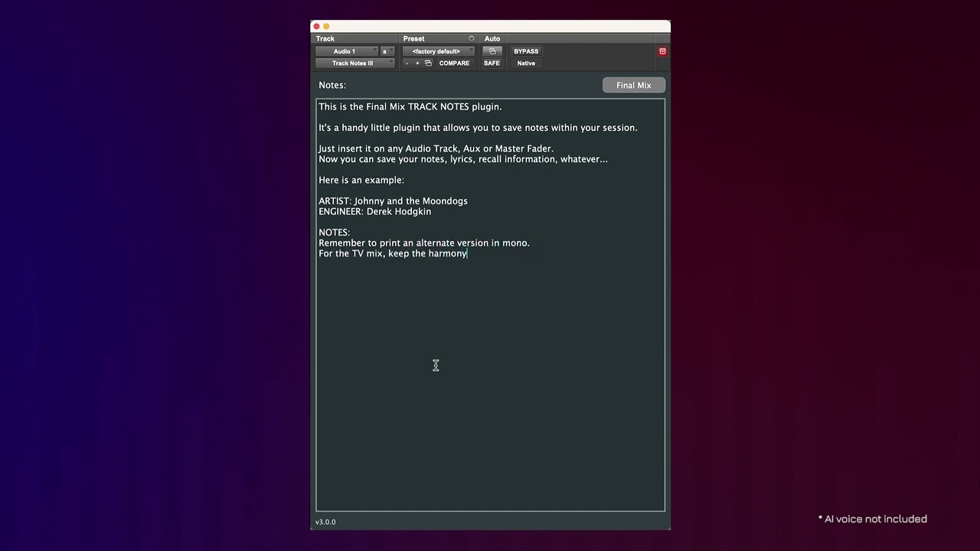Viewport: 980px width, 551px height.
Task: Open the insert position 'a' selector
Action: point(387,51)
